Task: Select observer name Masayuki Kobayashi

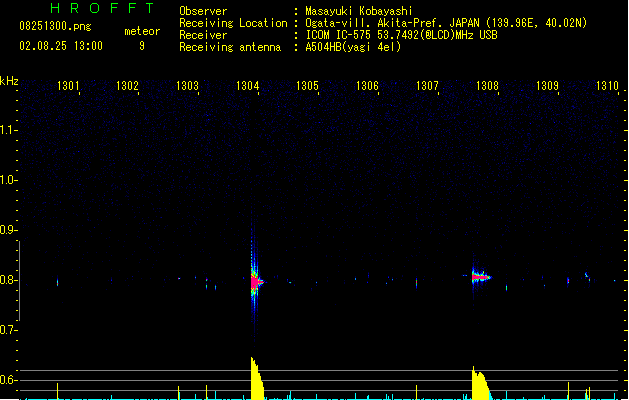Action: coord(359,11)
